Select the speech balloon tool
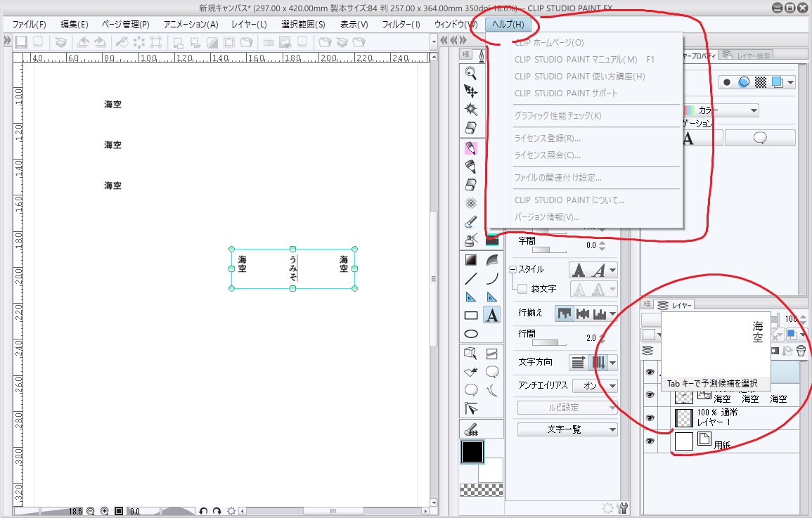This screenshot has height=518, width=812. 492,371
